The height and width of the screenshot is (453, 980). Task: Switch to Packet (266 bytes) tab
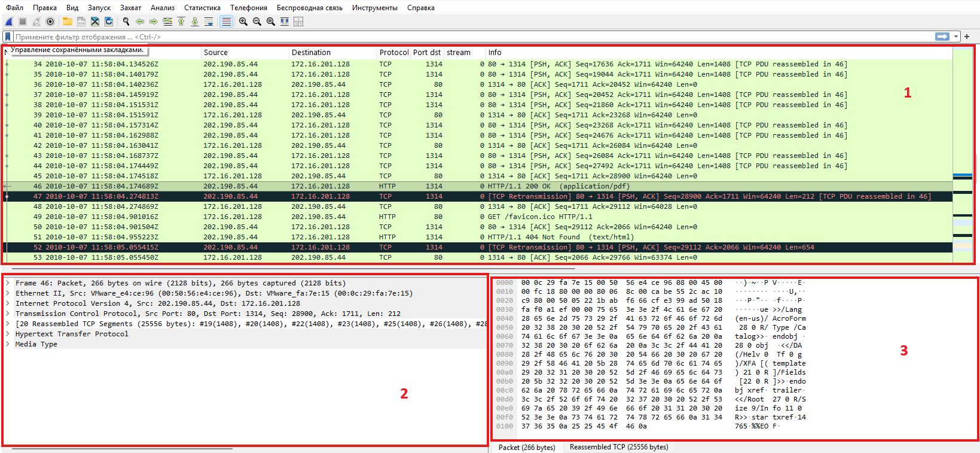(x=527, y=448)
